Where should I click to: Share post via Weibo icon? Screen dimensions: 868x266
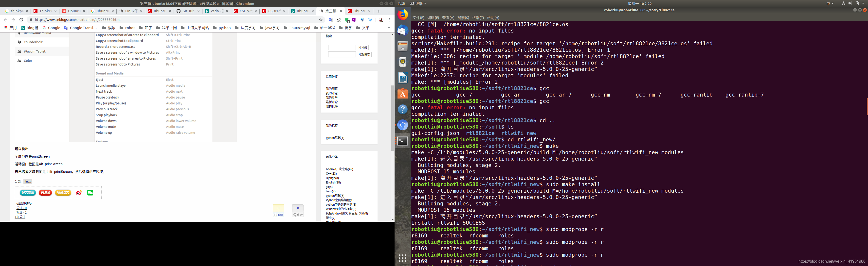coord(79,193)
